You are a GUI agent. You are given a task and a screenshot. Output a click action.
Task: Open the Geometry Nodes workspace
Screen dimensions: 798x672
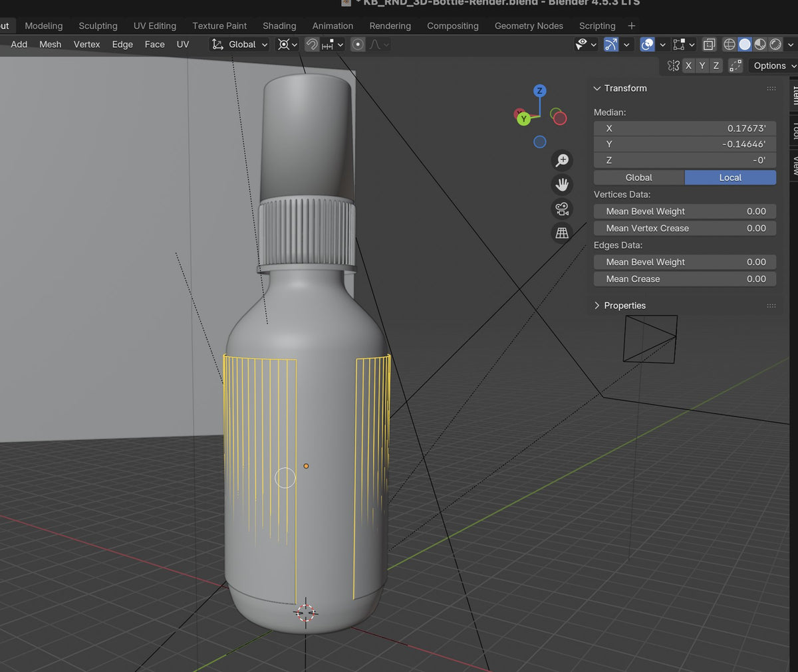pos(529,26)
